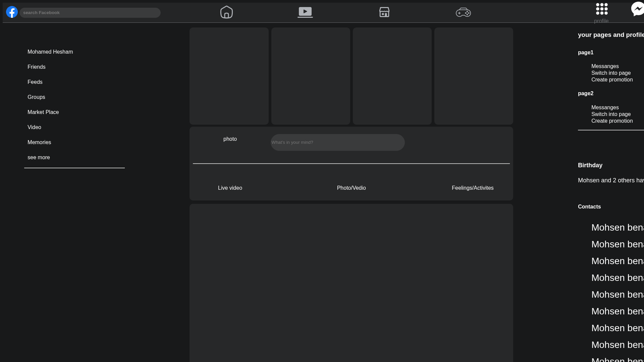The height and width of the screenshot is (362, 644).
Task: Focus the search Facebook field
Action: click(x=90, y=13)
